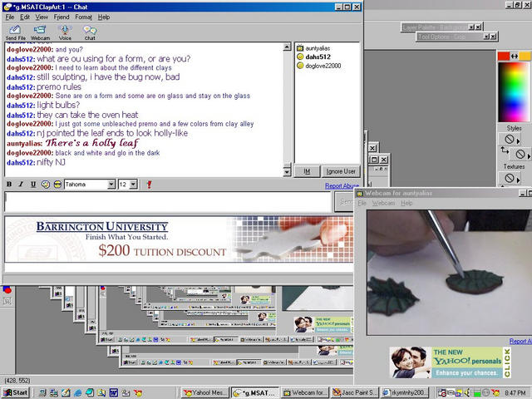Select dahs512 in the user list
The image size is (532, 399).
(318, 57)
